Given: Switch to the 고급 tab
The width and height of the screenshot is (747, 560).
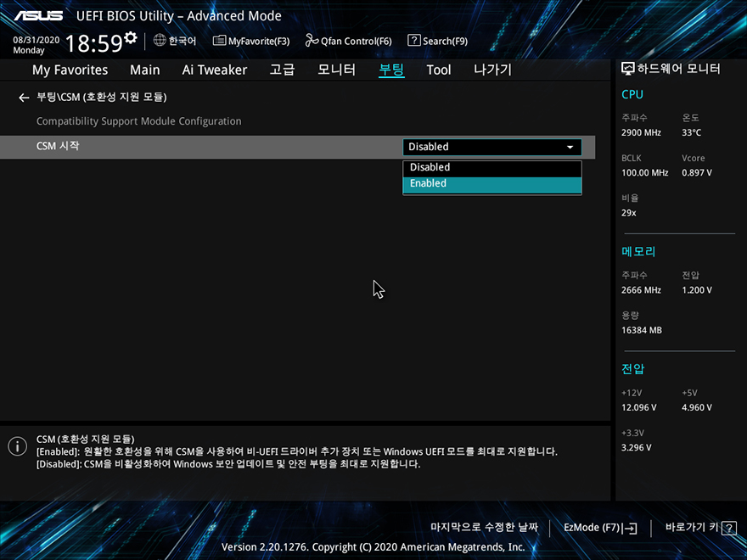Looking at the screenshot, I should (x=282, y=70).
